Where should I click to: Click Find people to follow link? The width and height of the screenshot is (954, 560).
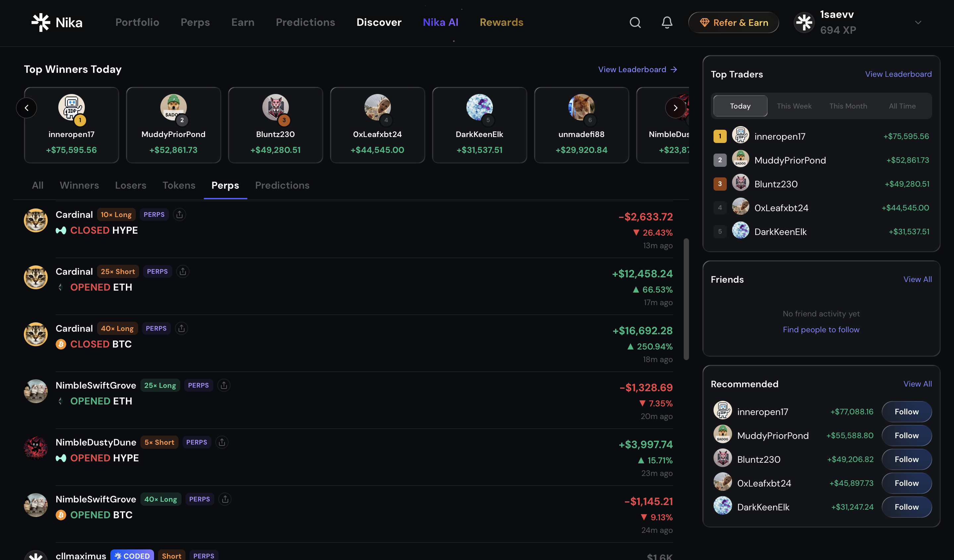point(821,330)
